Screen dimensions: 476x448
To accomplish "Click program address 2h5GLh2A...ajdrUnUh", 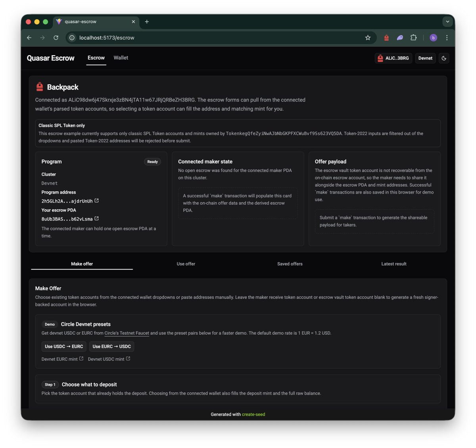I will 67,201.
